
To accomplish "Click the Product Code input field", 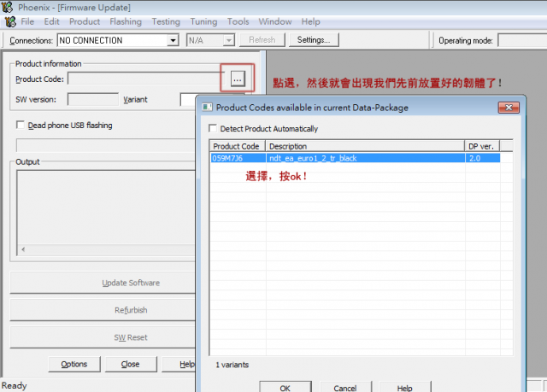I will [146, 79].
